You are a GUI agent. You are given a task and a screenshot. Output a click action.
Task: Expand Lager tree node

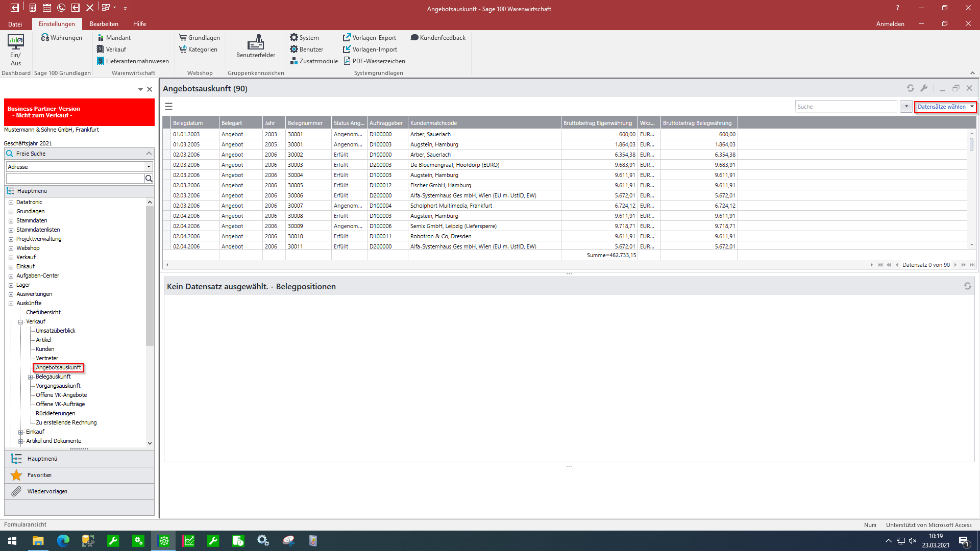coord(11,285)
